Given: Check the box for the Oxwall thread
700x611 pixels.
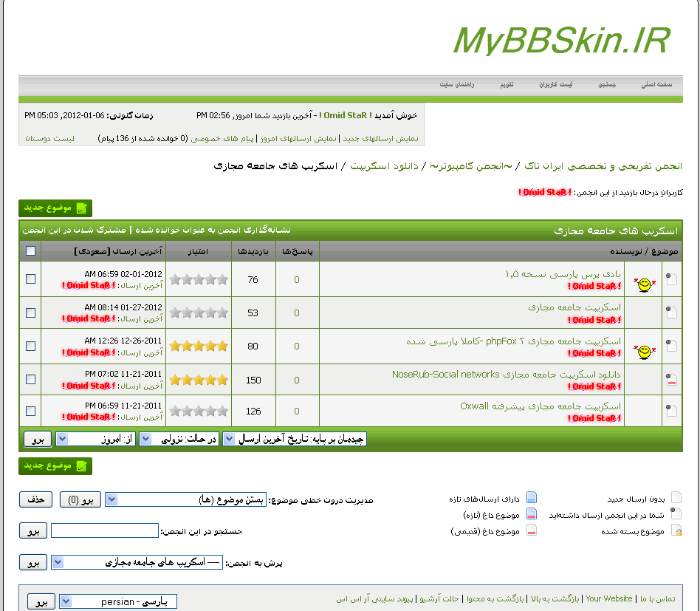Looking at the screenshot, I should pos(30,411).
